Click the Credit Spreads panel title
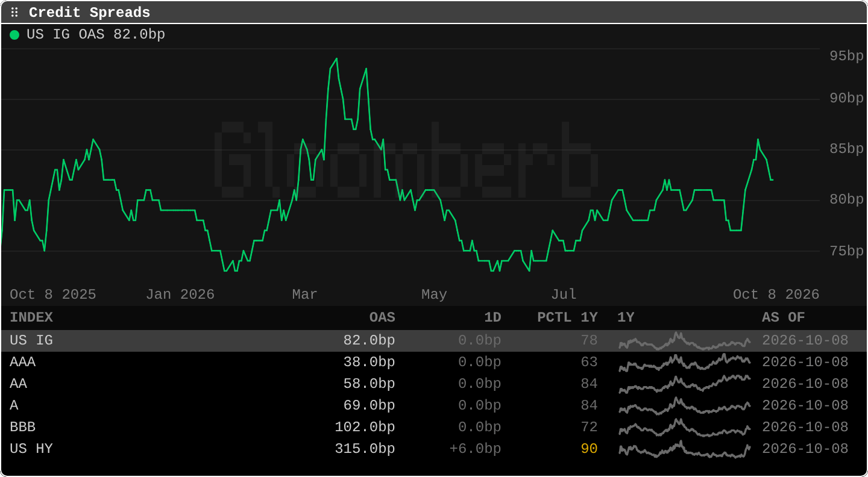Screen dimensions: 868x477 click(x=90, y=13)
